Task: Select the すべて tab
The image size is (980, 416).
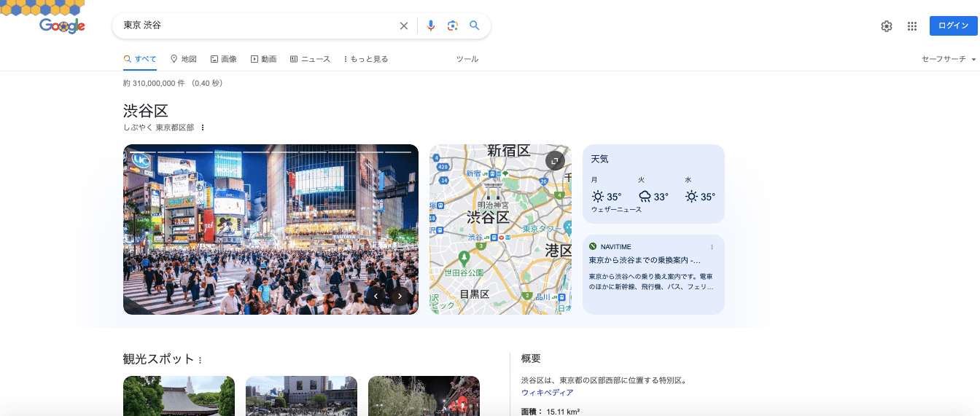Action: pyautogui.click(x=140, y=59)
